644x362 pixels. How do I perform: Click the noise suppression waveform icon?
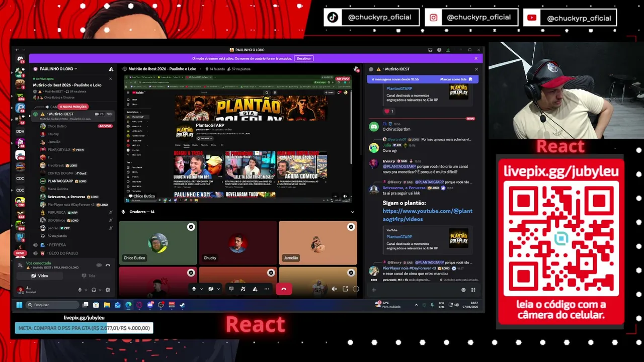pos(99,265)
